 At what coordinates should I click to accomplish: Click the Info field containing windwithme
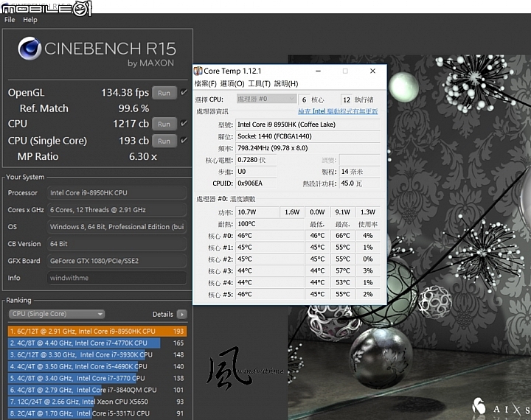[117, 278]
